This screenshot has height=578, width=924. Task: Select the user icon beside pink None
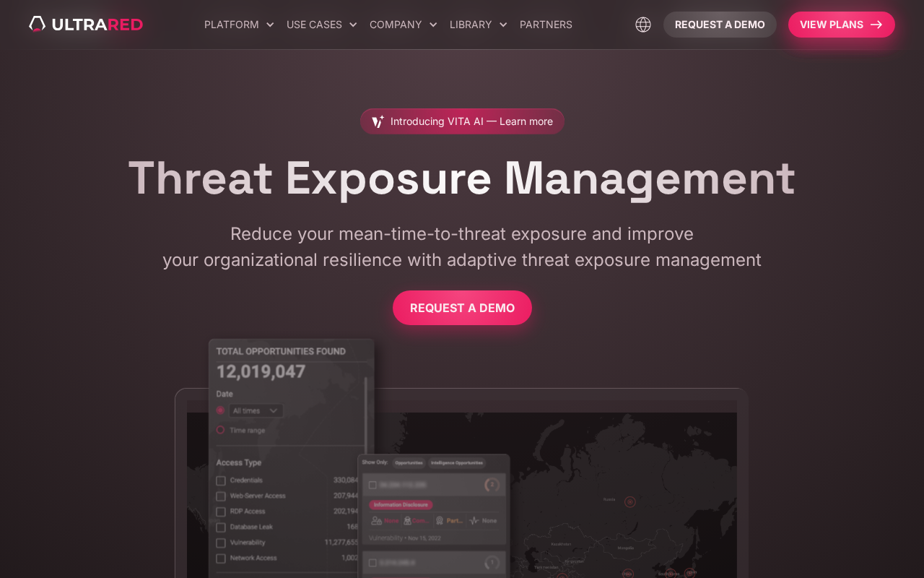[376, 520]
